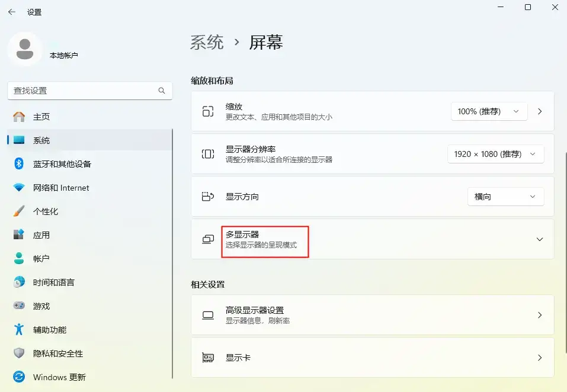Select 时间和语言 from sidebar

coord(20,282)
